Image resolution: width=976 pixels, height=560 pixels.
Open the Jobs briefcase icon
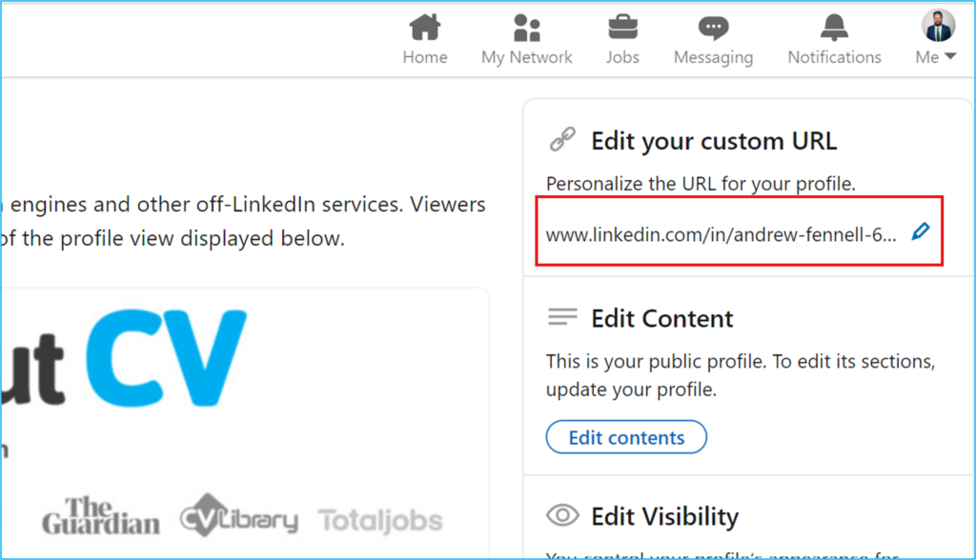[621, 26]
